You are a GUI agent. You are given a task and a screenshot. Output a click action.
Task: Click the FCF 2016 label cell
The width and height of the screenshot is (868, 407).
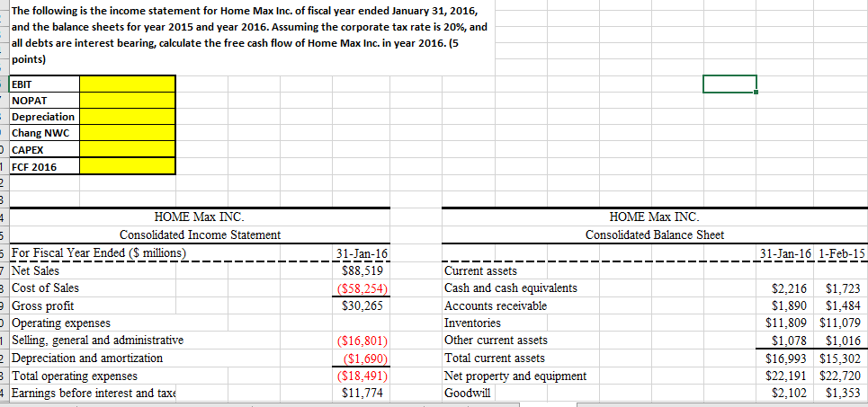(x=44, y=166)
